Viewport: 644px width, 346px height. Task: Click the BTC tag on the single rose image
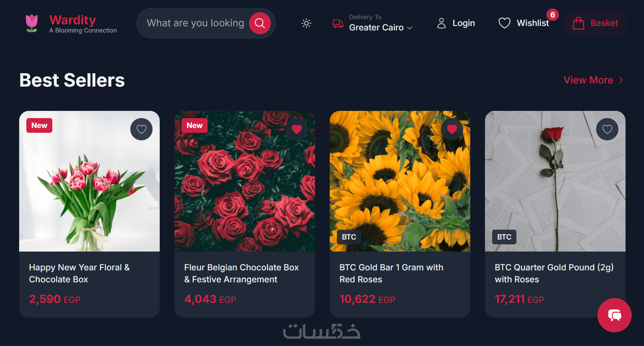[x=504, y=237]
